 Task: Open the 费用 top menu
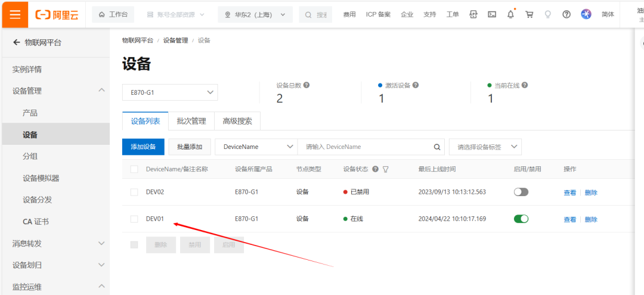pyautogui.click(x=349, y=14)
